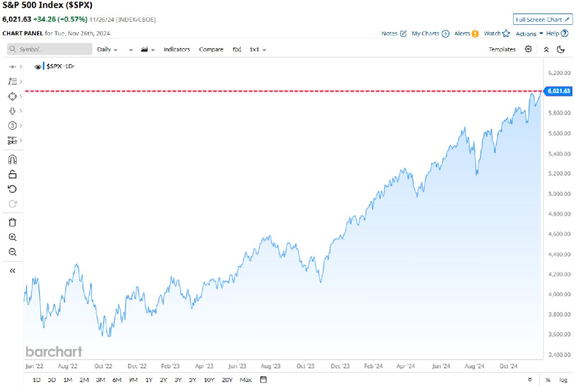Switch to dark mode moon toggle
This screenshot has height=392, width=575.
[x=561, y=49]
